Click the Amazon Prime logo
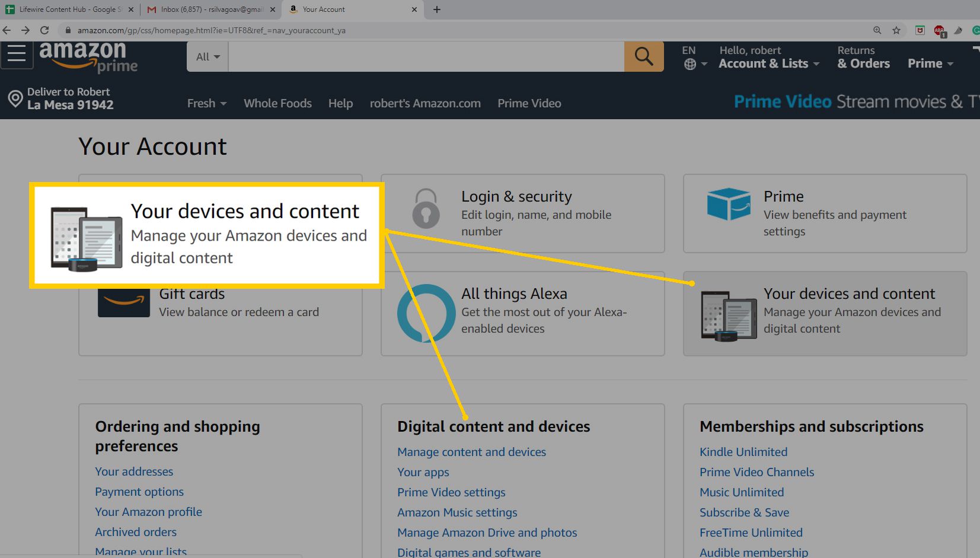This screenshot has width=980, height=558. (x=88, y=58)
